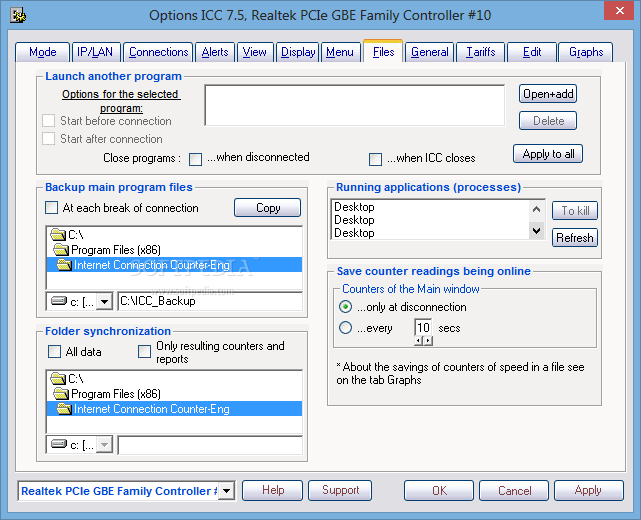Click the Internet Connection Counter-Eng folder icon in the Backup tree
Image resolution: width=641 pixels, height=520 pixels.
(64, 264)
